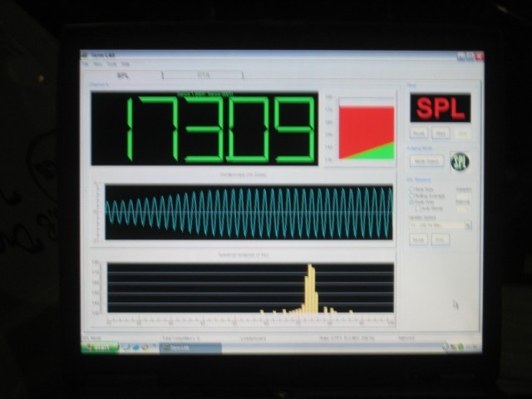Choose the Peak Hold radio option

click(411, 202)
